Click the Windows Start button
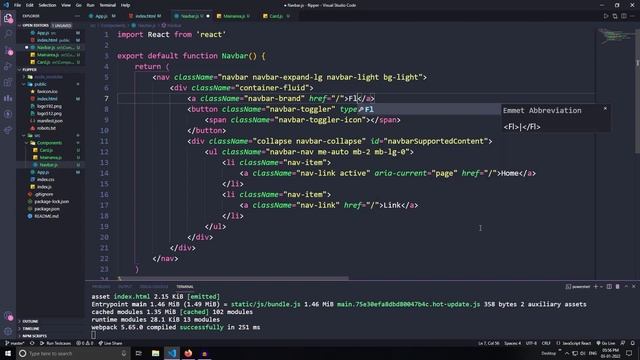The image size is (640, 360). click(x=8, y=353)
